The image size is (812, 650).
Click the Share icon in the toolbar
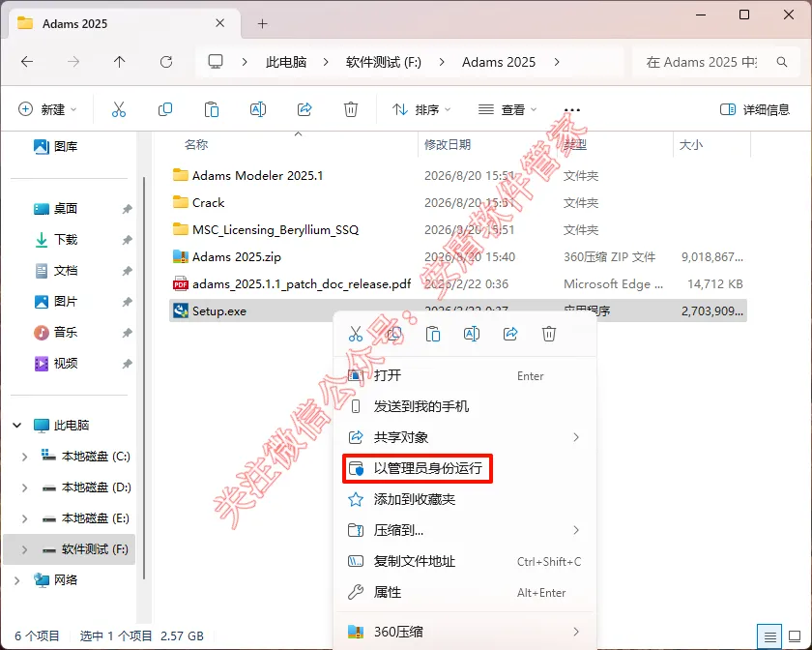click(304, 109)
